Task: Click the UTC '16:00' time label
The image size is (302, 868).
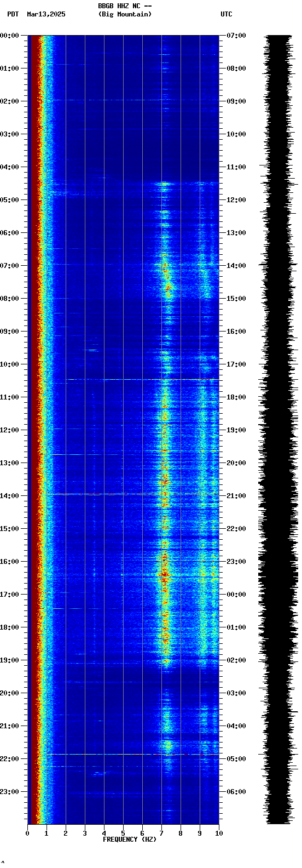Action: click(236, 332)
